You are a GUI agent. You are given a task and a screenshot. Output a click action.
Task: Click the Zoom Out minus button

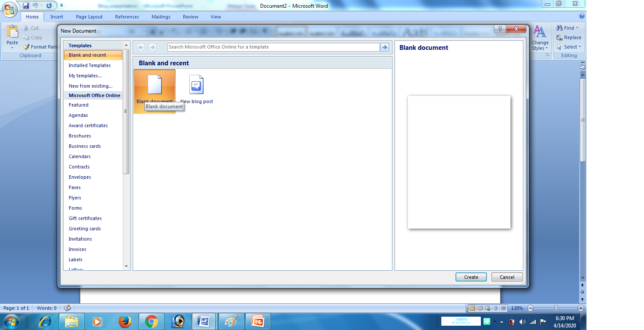pyautogui.click(x=530, y=308)
